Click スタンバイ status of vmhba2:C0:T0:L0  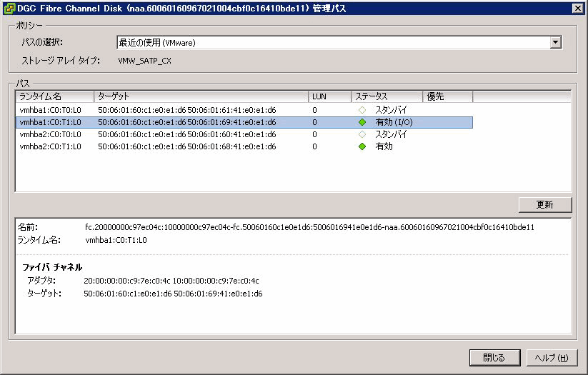[391, 134]
